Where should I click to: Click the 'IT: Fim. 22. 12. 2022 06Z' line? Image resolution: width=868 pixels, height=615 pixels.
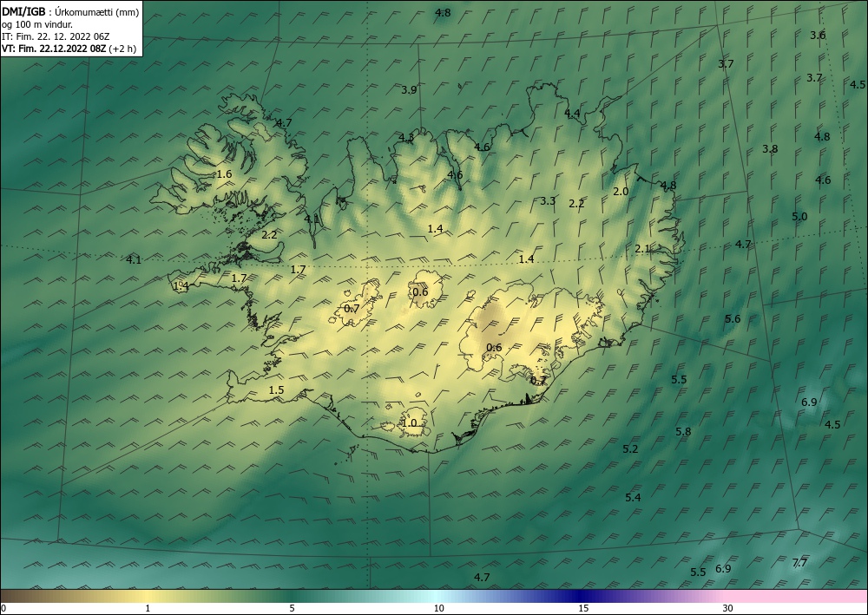coord(56,36)
